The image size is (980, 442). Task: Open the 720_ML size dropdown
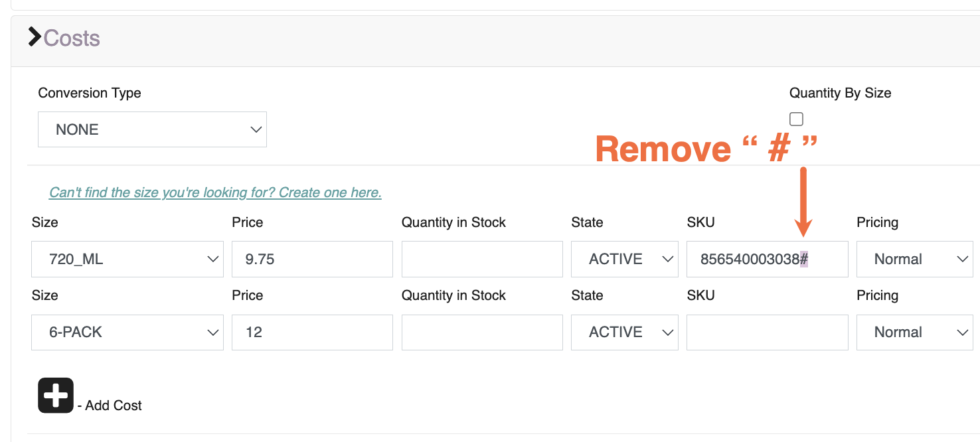[127, 259]
